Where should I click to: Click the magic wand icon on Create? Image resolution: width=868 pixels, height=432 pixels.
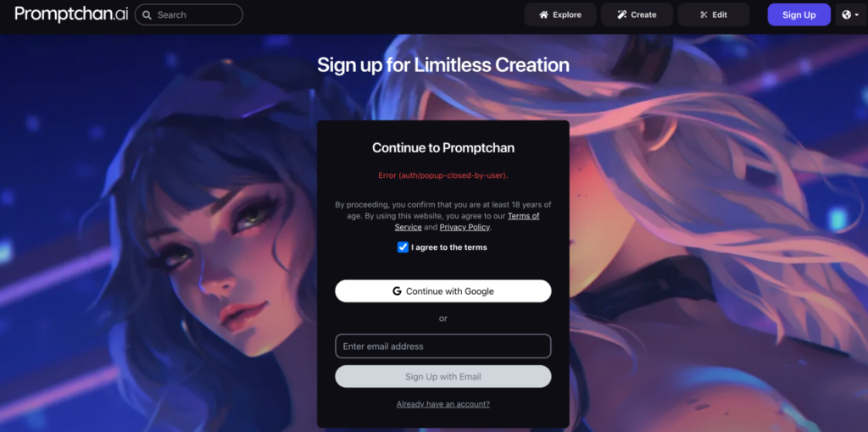point(622,15)
